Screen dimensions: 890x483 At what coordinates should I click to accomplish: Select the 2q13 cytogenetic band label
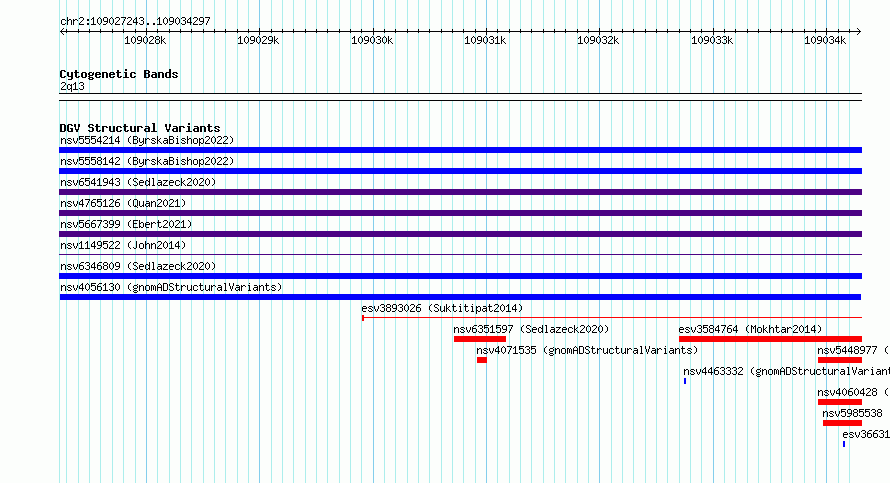72,86
